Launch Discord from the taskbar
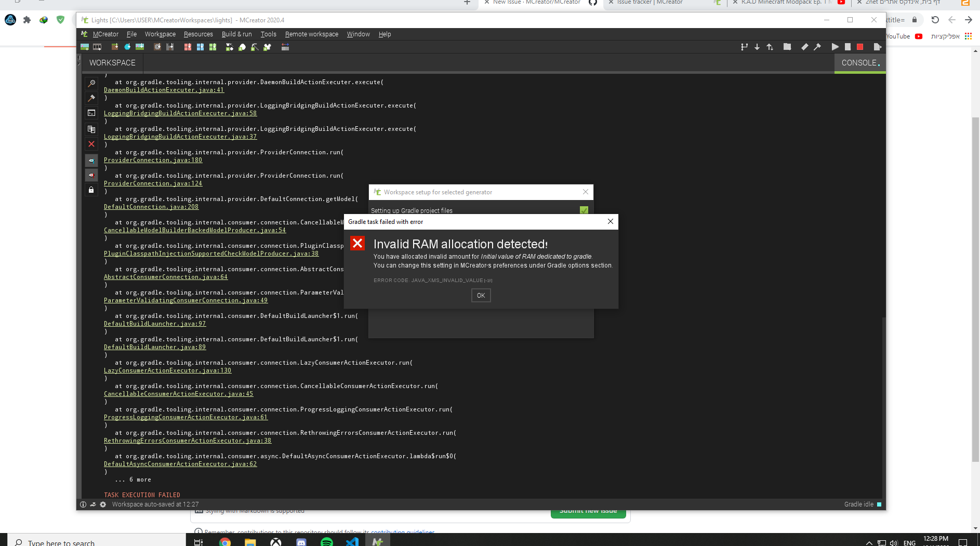This screenshot has width=980, height=546. [301, 542]
